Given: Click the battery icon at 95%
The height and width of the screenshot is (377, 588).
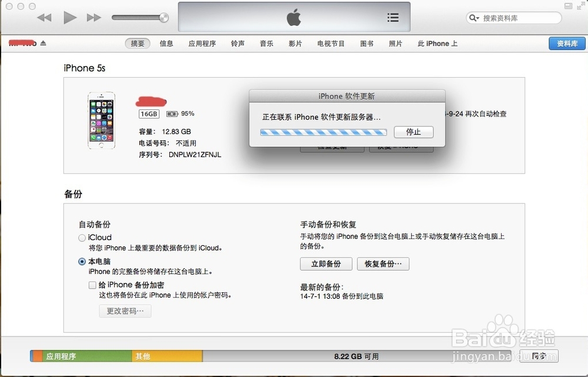Looking at the screenshot, I should pyautogui.click(x=172, y=114).
